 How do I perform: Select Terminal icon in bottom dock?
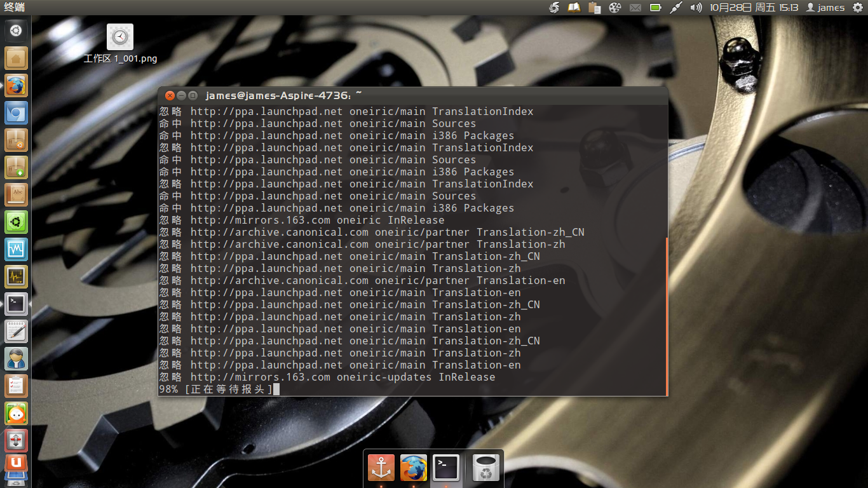pyautogui.click(x=446, y=468)
